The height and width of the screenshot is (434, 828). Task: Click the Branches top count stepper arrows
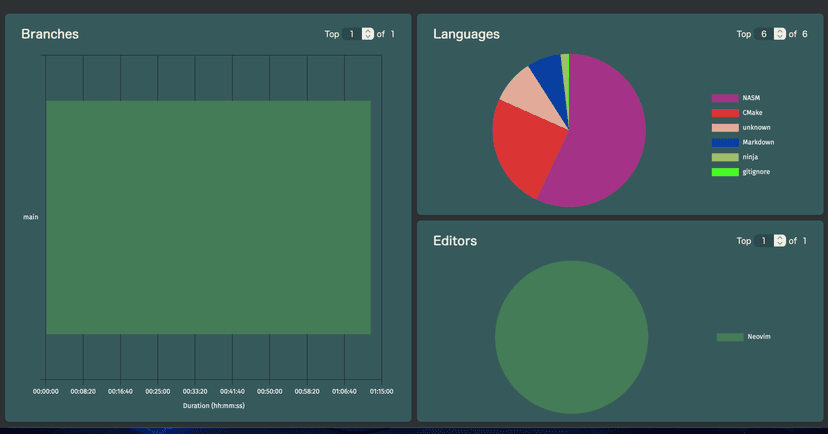pos(368,34)
